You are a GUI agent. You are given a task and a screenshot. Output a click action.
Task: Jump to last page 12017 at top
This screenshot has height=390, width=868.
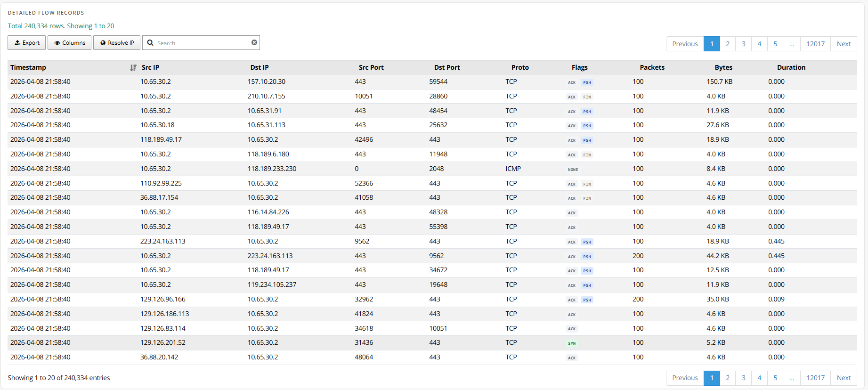coord(815,44)
